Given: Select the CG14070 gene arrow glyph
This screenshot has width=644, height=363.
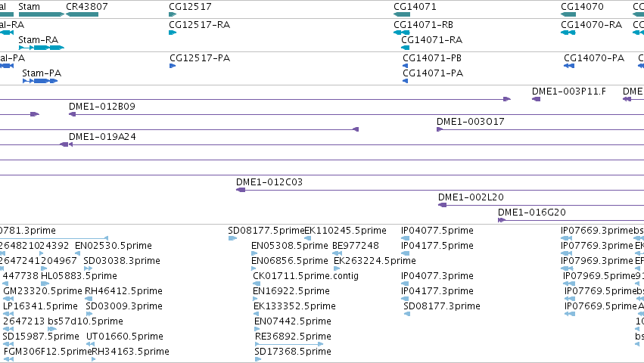Looking at the screenshot, I should 568,14.
